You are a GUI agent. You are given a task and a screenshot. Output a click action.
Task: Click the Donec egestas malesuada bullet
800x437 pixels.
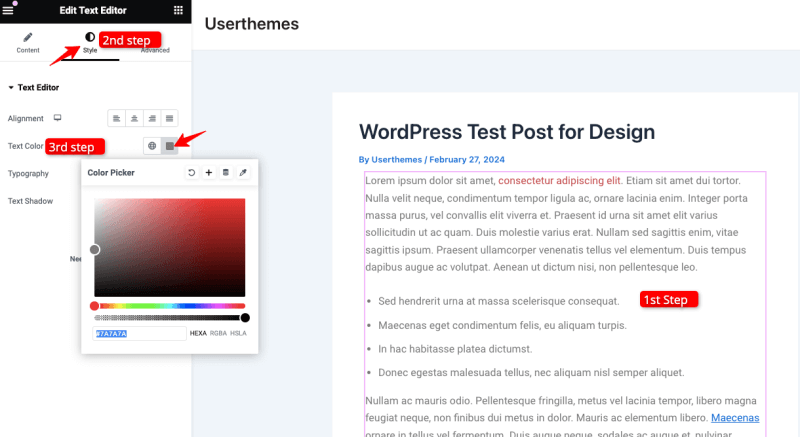[531, 373]
